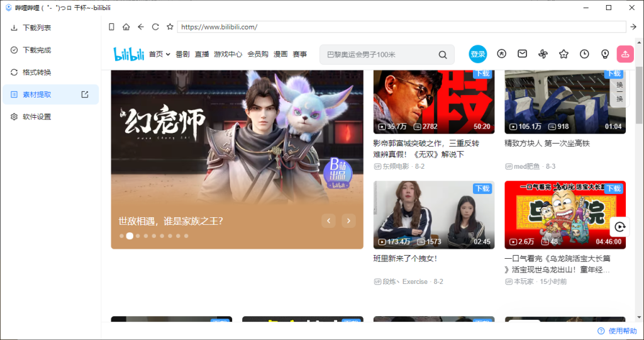Click the app icon in title bar

pyautogui.click(x=8, y=8)
